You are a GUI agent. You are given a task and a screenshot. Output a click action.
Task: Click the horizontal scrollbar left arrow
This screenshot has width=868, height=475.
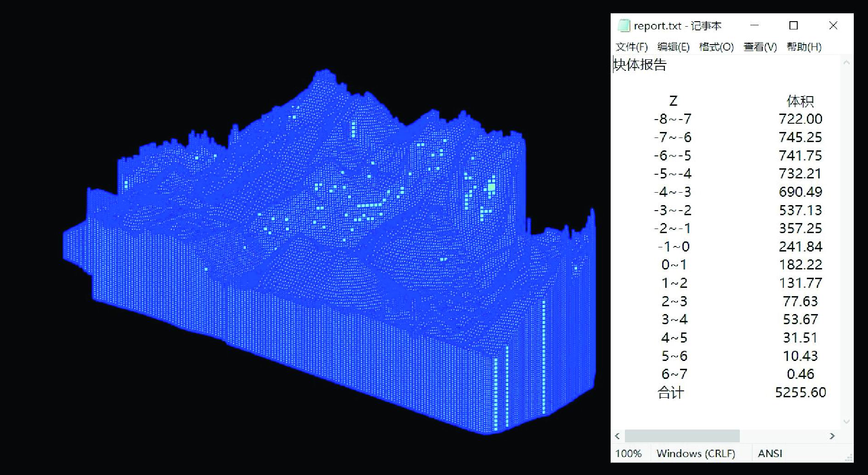tap(617, 436)
